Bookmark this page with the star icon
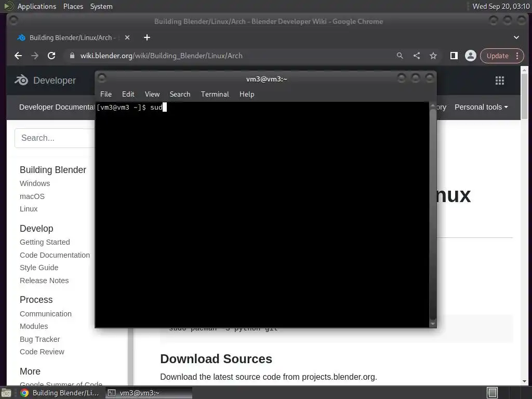 pos(433,56)
